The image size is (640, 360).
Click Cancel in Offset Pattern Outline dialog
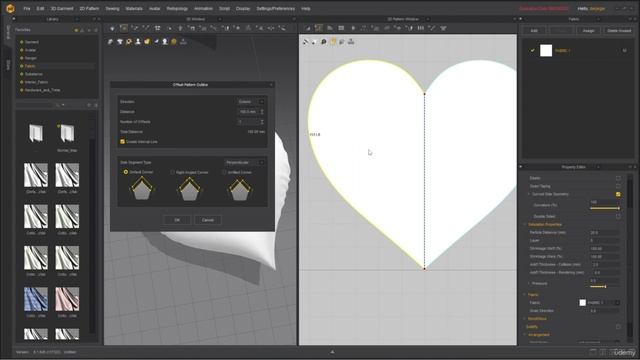pos(208,220)
